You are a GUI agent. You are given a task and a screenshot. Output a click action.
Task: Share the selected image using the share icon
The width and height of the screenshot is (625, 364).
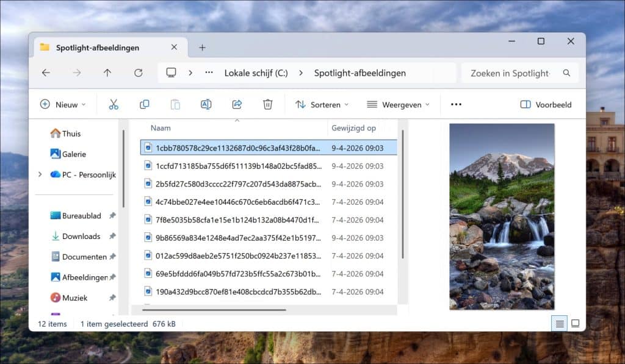pyautogui.click(x=237, y=104)
